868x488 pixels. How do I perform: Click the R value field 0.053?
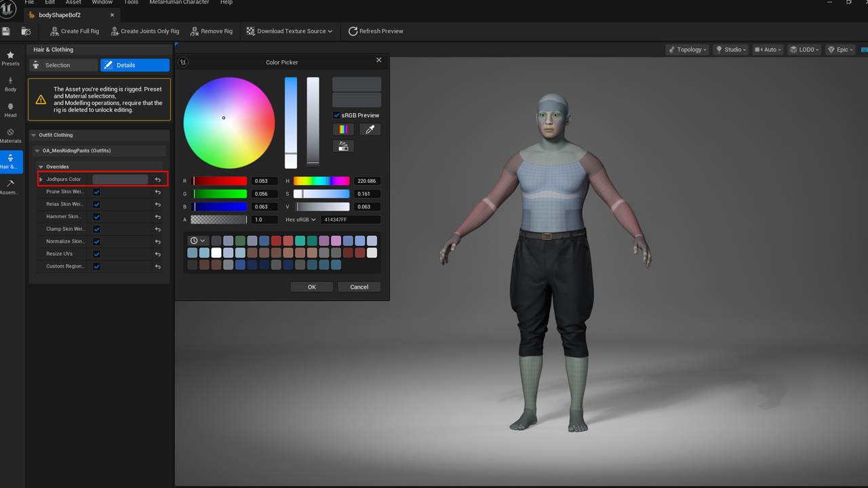[x=264, y=181]
